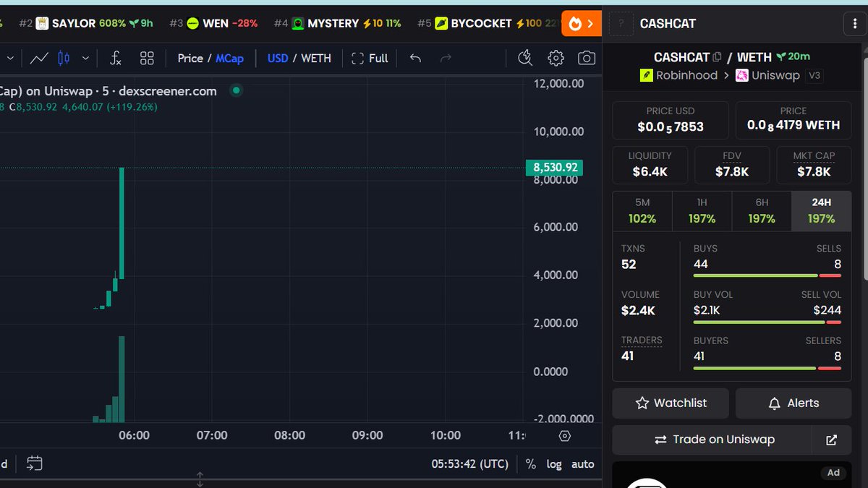Click the 05:53:42 (UTC) timezone selector
Image resolution: width=868 pixels, height=488 pixels.
pos(470,464)
